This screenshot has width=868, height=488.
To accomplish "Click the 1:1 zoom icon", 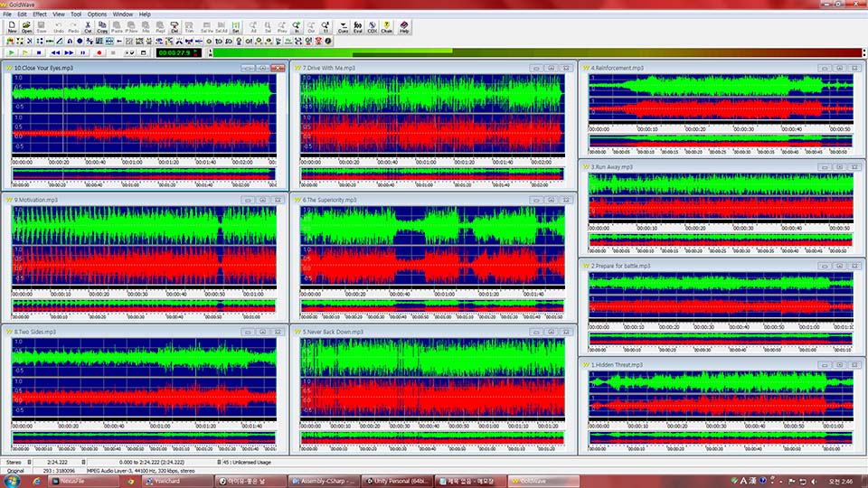I will point(325,27).
